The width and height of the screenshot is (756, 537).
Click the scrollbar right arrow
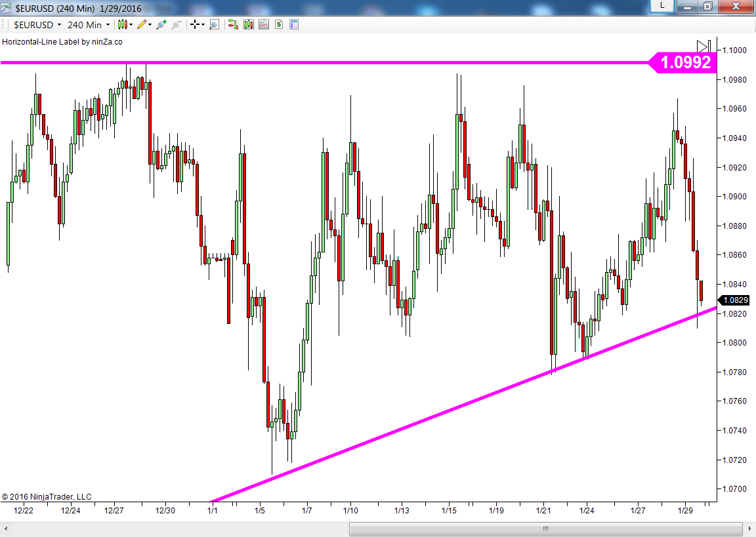(749, 529)
